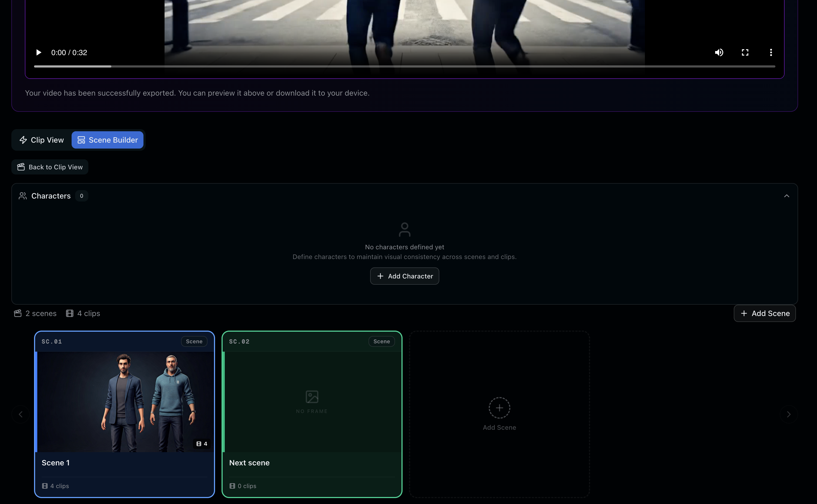This screenshot has height=504, width=817.
Task: Add a new character
Action: click(x=404, y=276)
